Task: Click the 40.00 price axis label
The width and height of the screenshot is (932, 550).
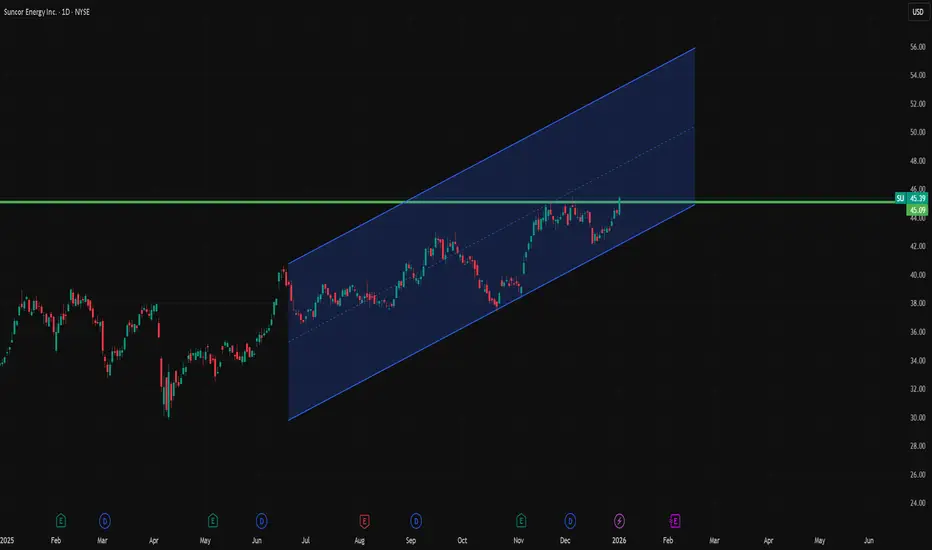Action: pos(918,275)
